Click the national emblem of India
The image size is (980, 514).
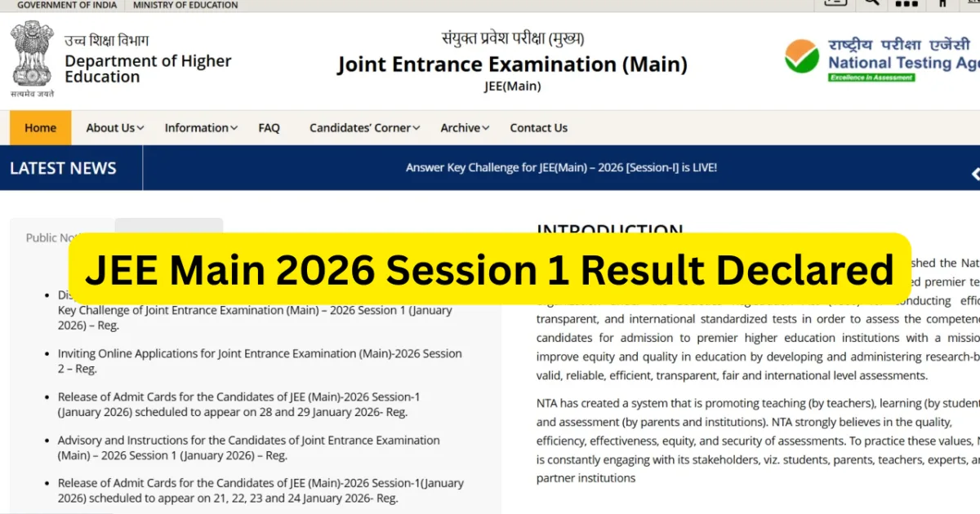coord(31,55)
